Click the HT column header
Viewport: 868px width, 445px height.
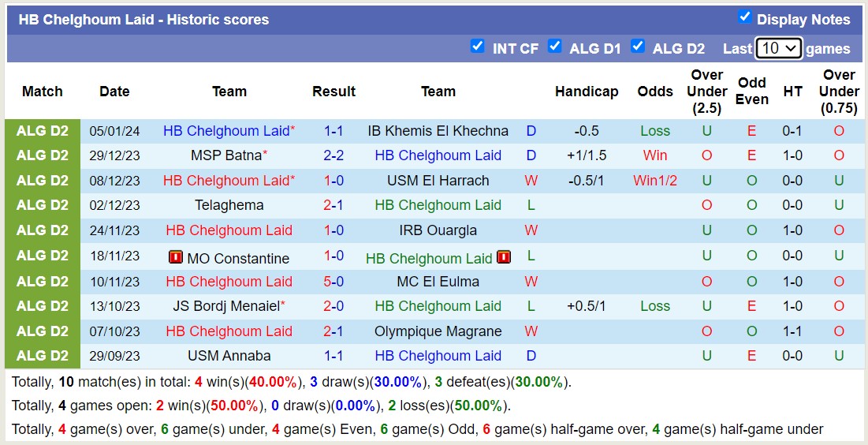[x=793, y=92]
